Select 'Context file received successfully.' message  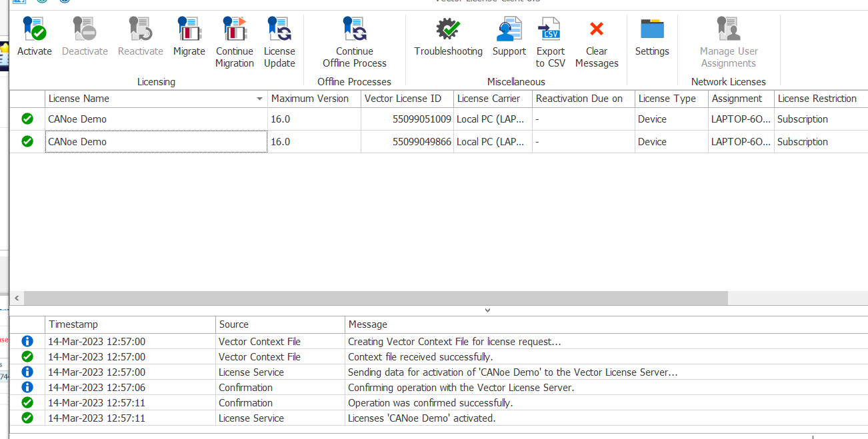(x=421, y=357)
